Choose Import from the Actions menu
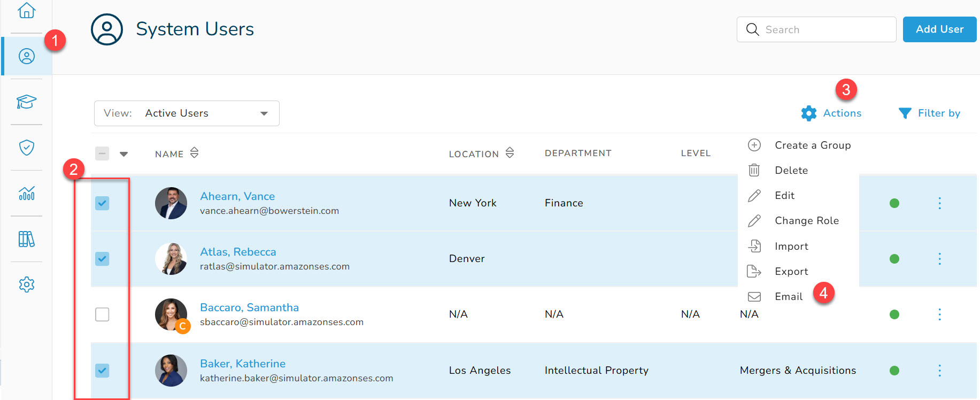Image resolution: width=980 pixels, height=400 pixels. click(x=778, y=246)
